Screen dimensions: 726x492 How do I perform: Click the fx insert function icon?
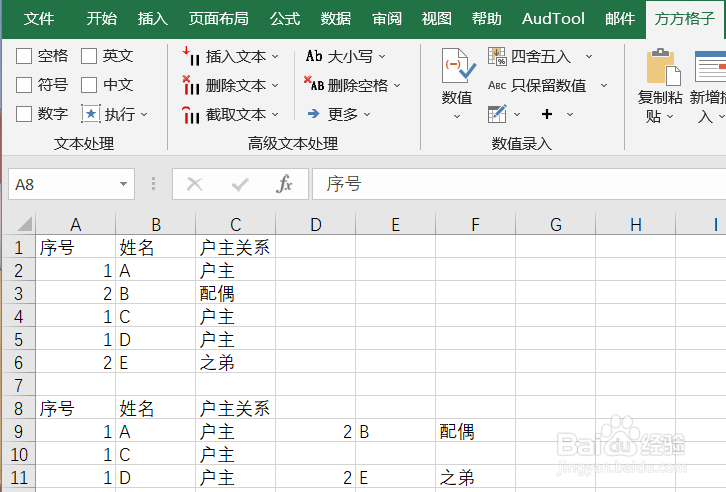click(x=284, y=184)
